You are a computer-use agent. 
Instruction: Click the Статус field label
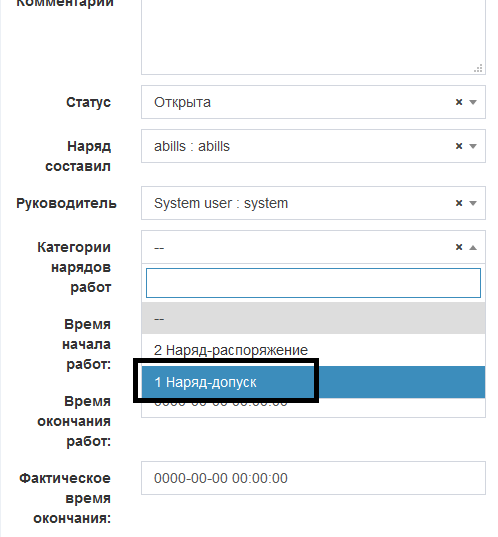click(x=88, y=102)
